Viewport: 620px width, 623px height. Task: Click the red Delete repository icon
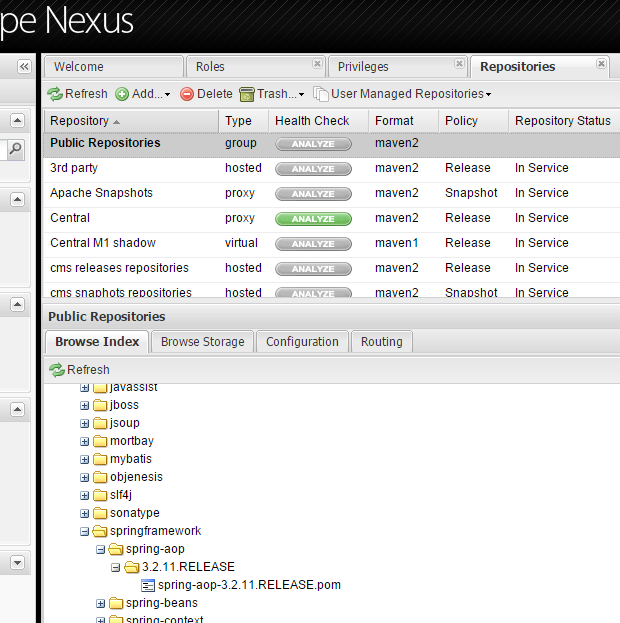[x=187, y=94]
